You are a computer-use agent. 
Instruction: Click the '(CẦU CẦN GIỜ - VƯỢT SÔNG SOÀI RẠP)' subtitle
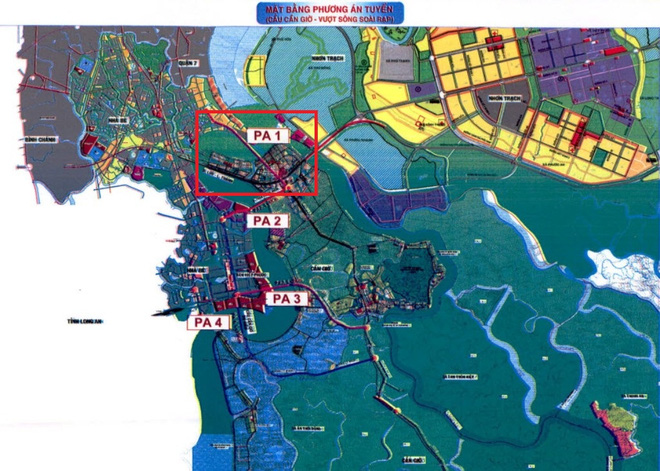coord(330,19)
